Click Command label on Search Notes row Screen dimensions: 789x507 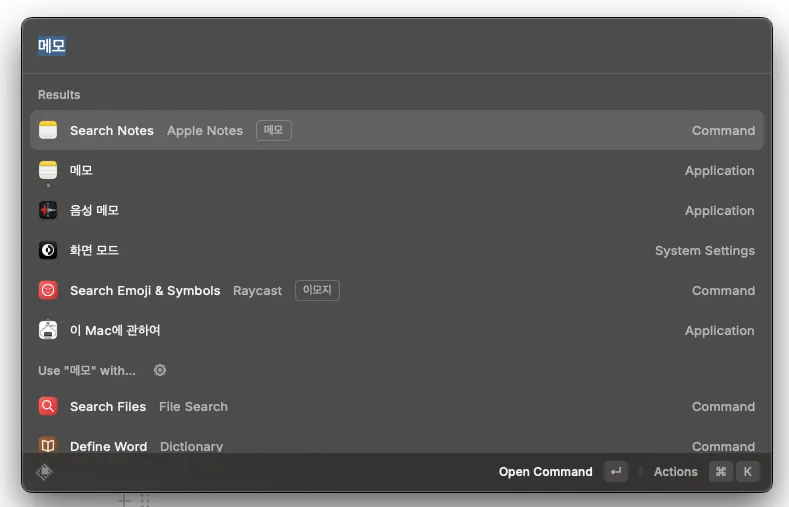coord(723,131)
